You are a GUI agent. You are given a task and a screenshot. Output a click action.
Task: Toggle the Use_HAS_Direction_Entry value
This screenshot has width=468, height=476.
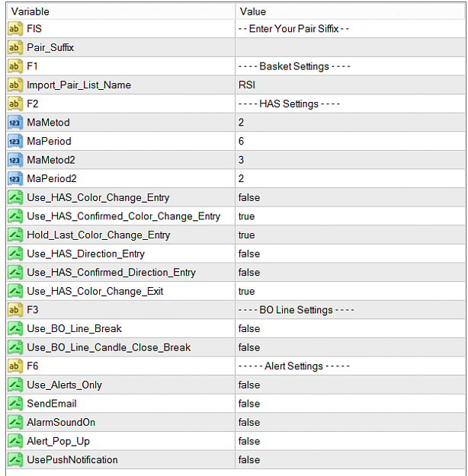(x=350, y=254)
